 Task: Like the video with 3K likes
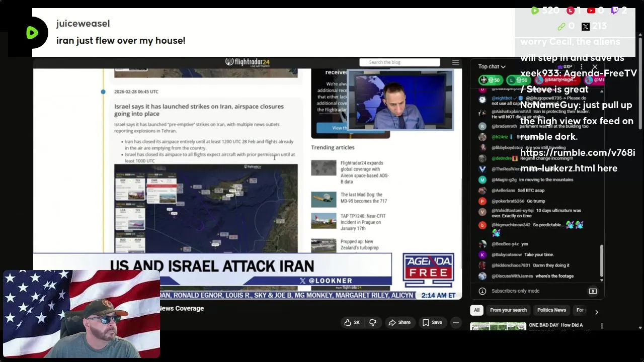tap(352, 323)
